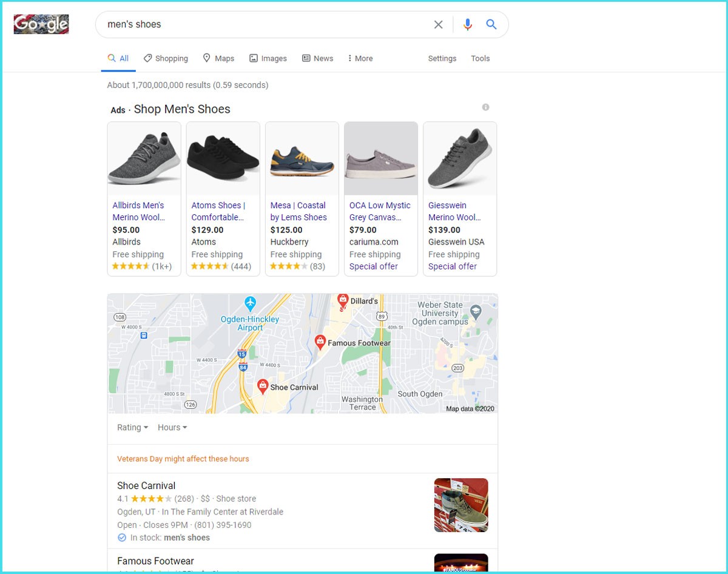728x574 pixels.
Task: Open the Shoe Carnival store photo
Action: click(461, 505)
